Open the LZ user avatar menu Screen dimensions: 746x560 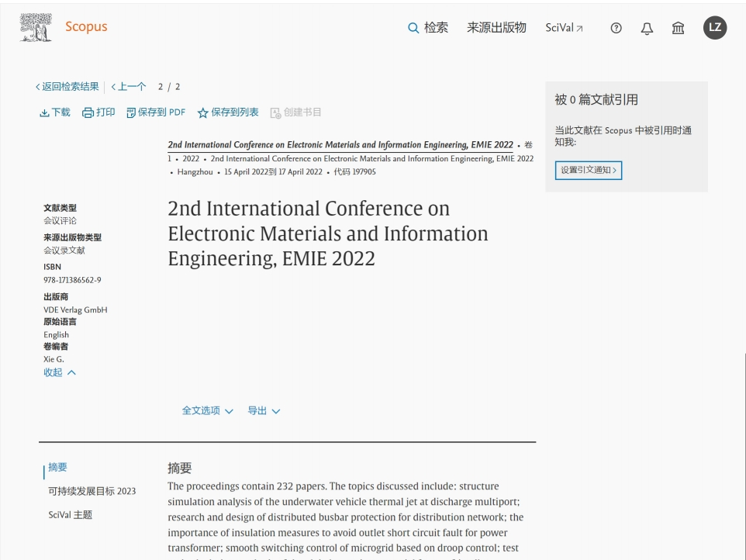pyautogui.click(x=714, y=28)
